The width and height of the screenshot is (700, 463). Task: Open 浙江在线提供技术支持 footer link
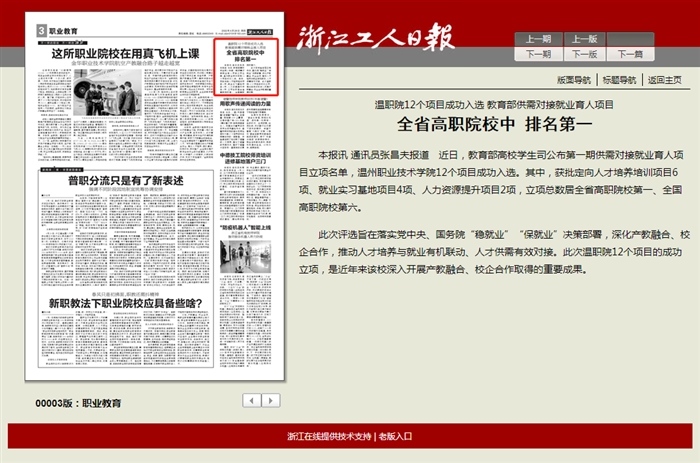[x=329, y=436]
